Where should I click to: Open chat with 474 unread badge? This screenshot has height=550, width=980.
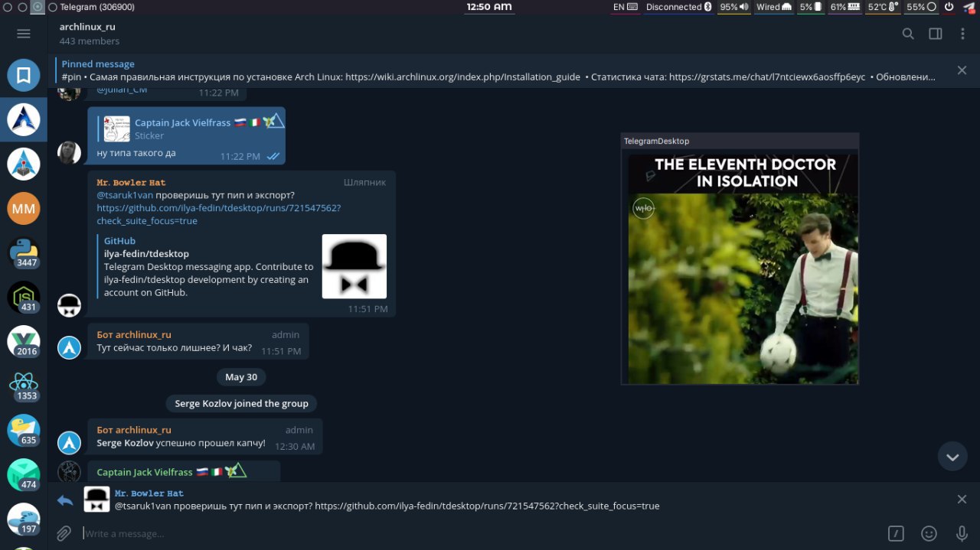pos(24,474)
